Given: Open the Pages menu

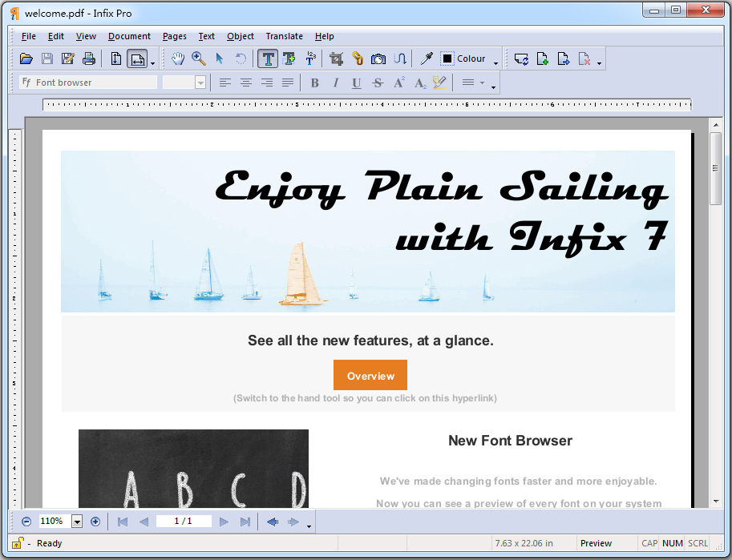Looking at the screenshot, I should [174, 36].
